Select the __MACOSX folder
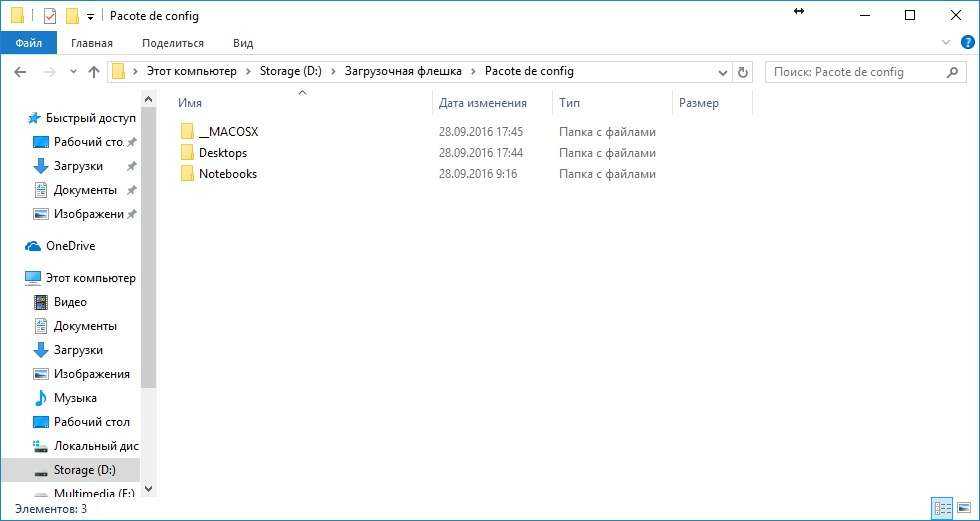980x521 pixels. (x=228, y=132)
